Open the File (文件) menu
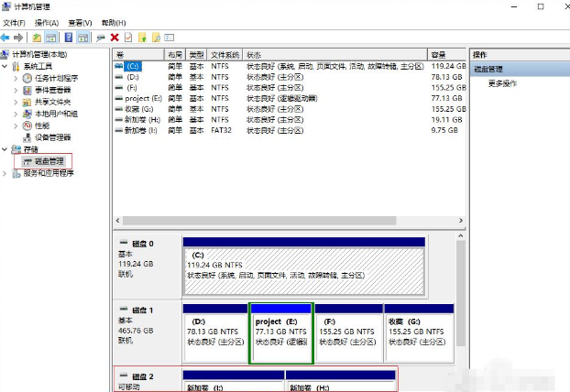This screenshot has height=392, width=570. tap(14, 22)
